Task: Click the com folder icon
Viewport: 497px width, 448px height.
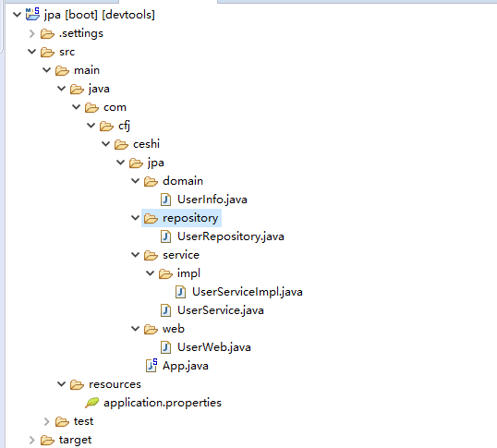Action: [x=92, y=107]
